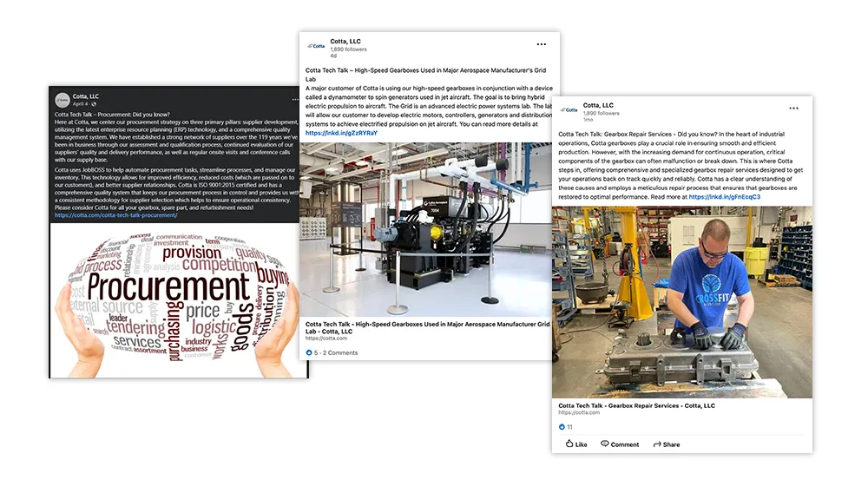This screenshot has width=868, height=480.
Task: Open the High-Speed Gearboxes Grid Lab article title
Action: (x=427, y=328)
